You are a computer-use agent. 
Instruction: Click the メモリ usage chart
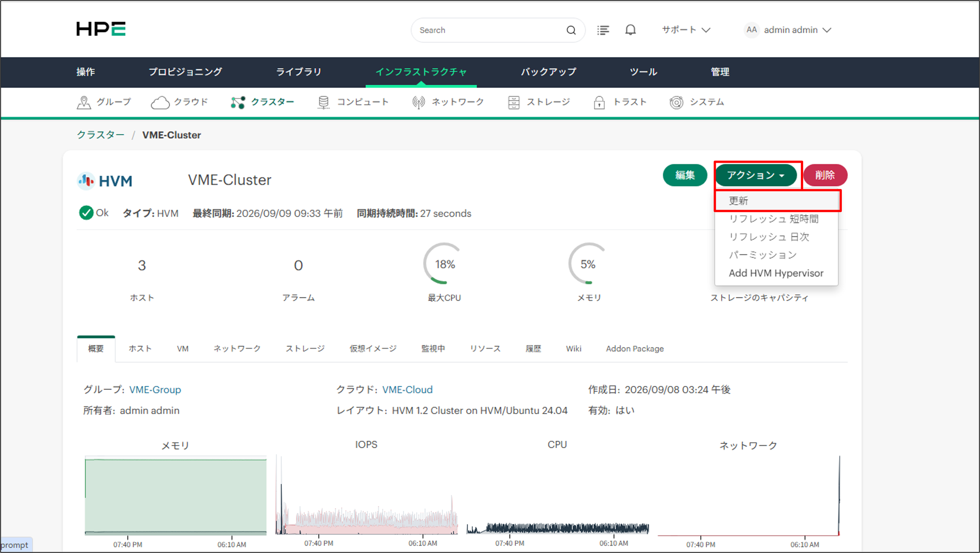[176, 496]
